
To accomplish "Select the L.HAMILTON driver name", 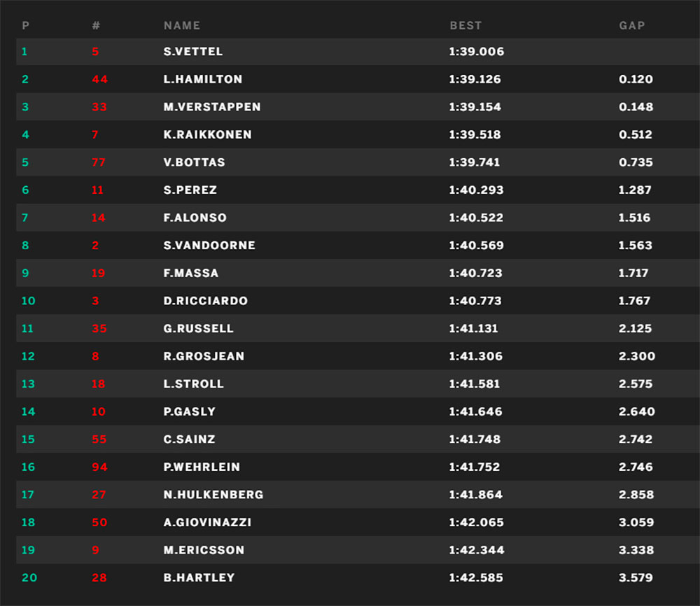I will 203,79.
